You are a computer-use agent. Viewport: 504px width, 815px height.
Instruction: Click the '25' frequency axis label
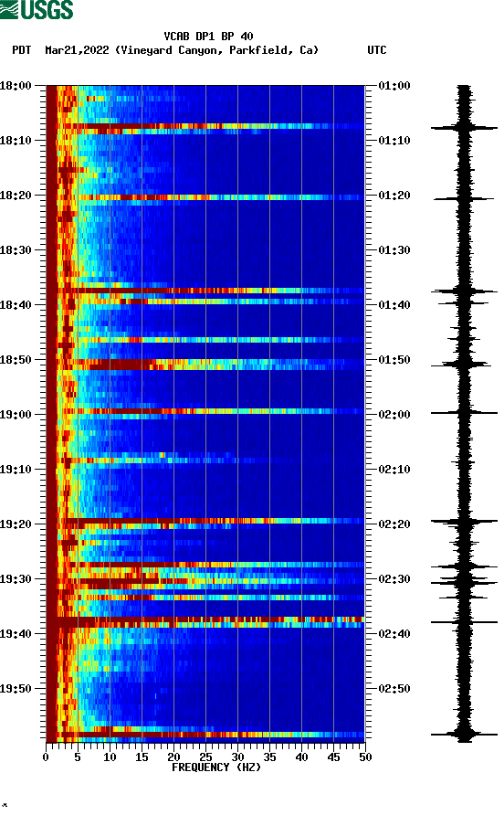tap(205, 757)
